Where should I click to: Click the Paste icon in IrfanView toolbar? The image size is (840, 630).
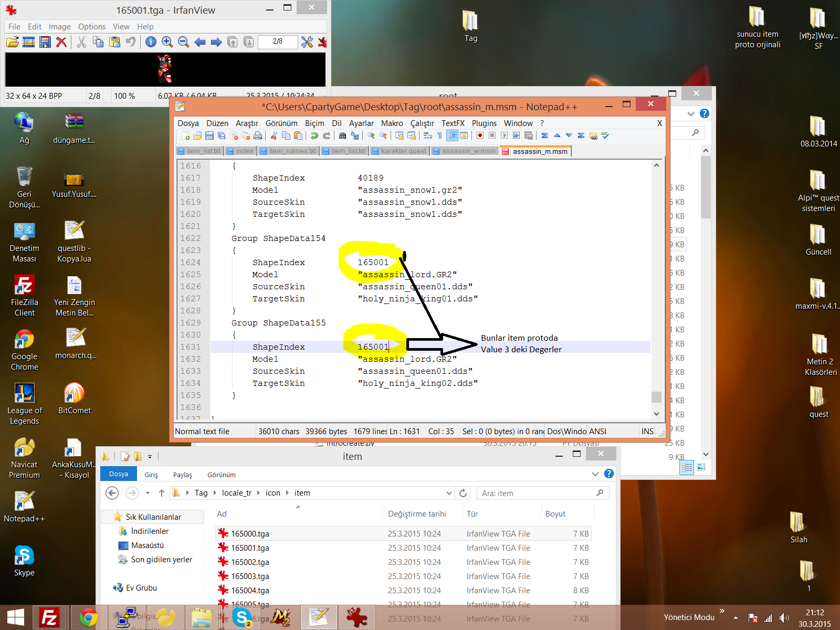pos(114,42)
